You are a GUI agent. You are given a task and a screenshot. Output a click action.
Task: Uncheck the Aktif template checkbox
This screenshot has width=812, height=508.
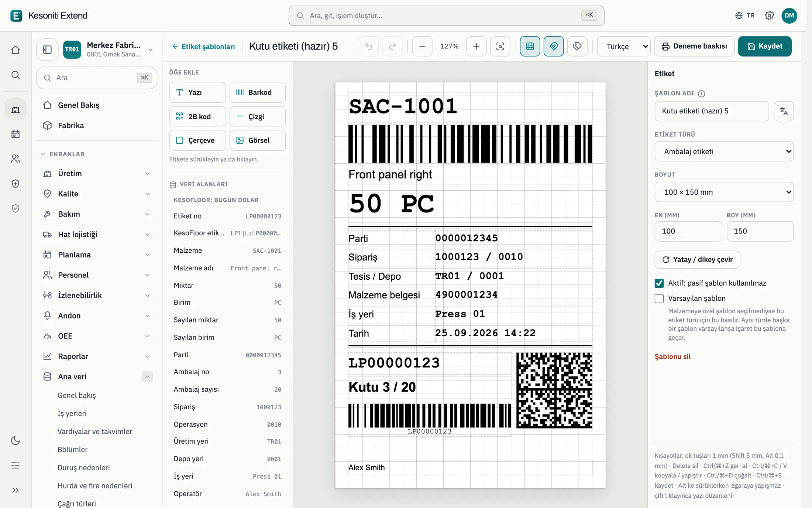pos(659,283)
